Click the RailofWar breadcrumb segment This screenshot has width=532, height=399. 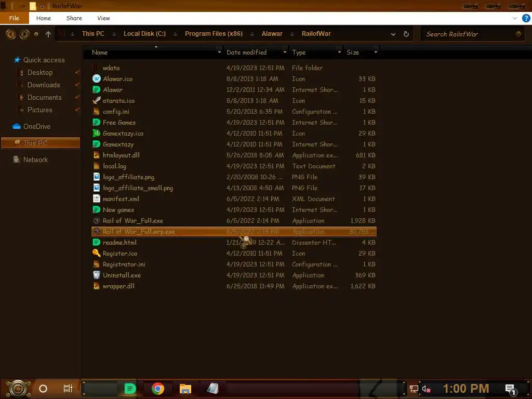[x=316, y=34]
